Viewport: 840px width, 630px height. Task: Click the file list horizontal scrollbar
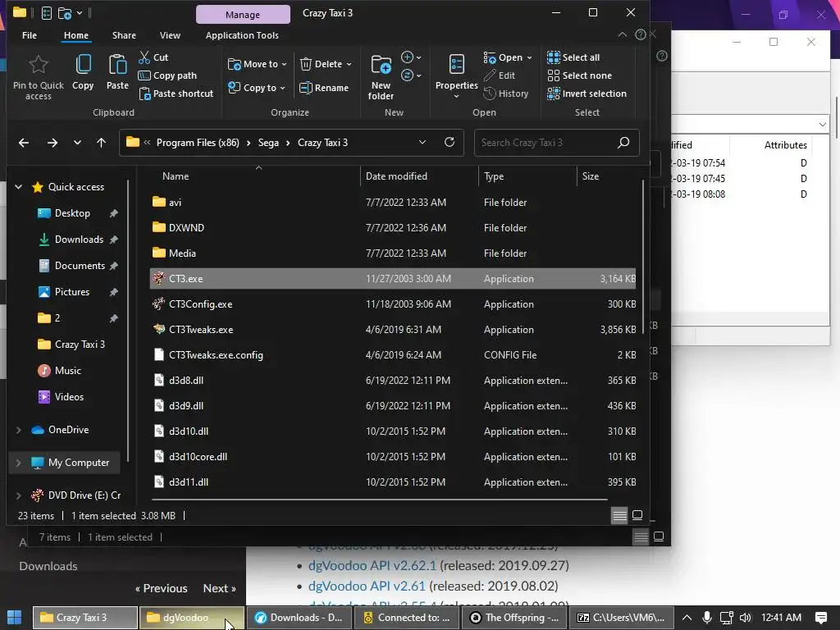[x=379, y=500]
